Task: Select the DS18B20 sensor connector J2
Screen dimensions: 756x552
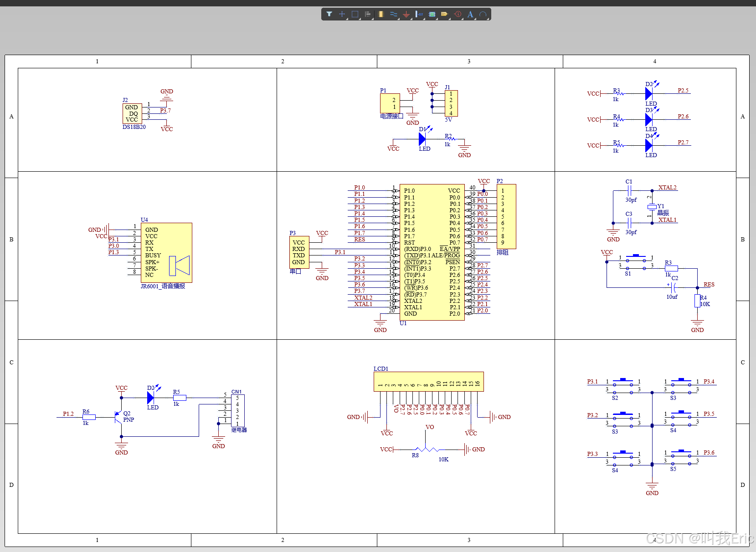Action: coord(132,113)
